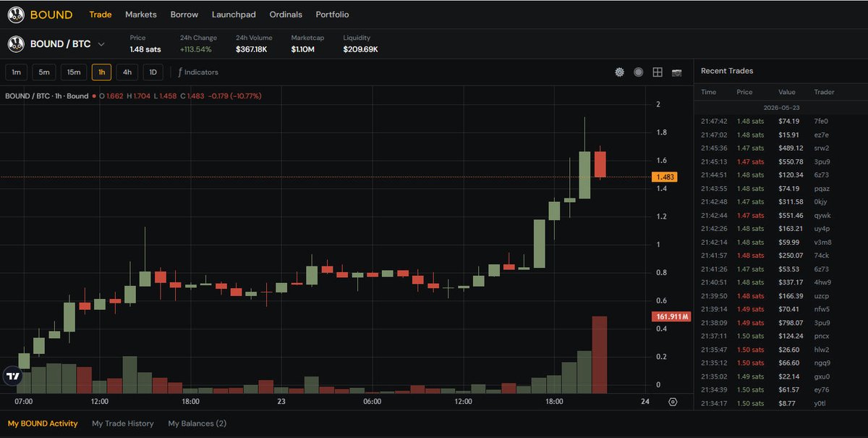Click trader 3pu9 on the 21:45:13 trade
This screenshot has height=438, width=868.
click(x=821, y=161)
